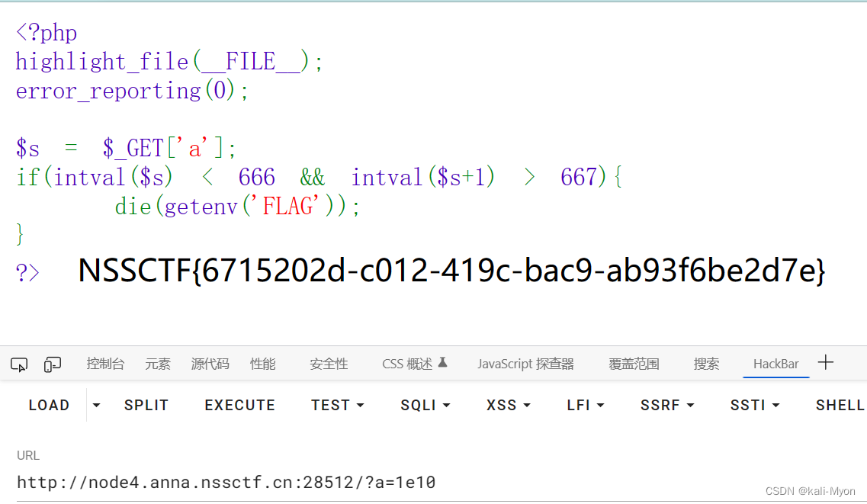This screenshot has height=504, width=867.
Task: Select the CSS 概述 tab
Action: click(407, 364)
